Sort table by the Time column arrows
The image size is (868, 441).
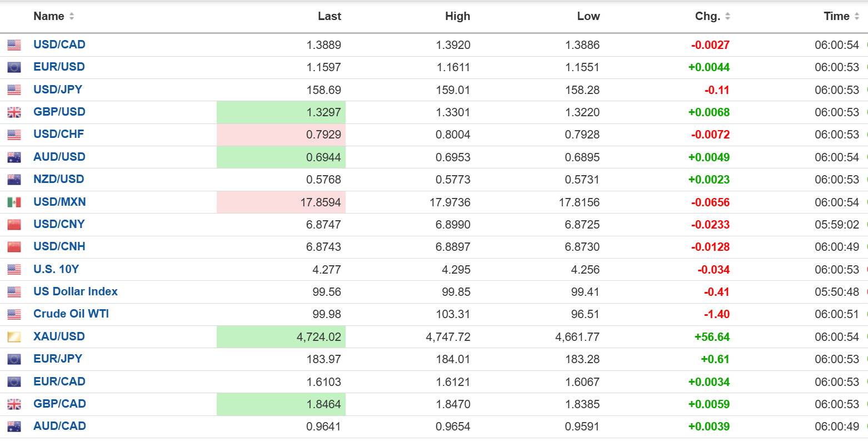tap(857, 17)
